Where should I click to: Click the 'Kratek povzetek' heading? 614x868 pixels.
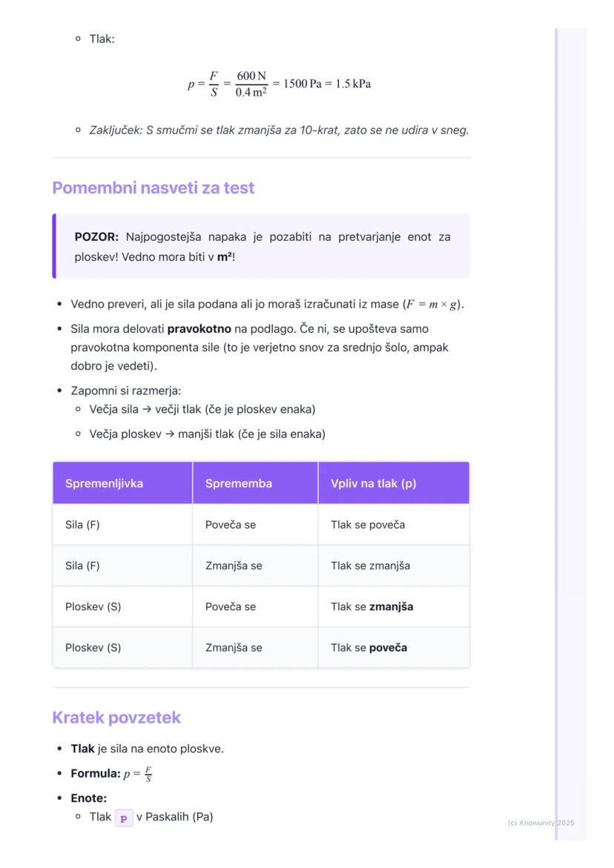coord(116,718)
